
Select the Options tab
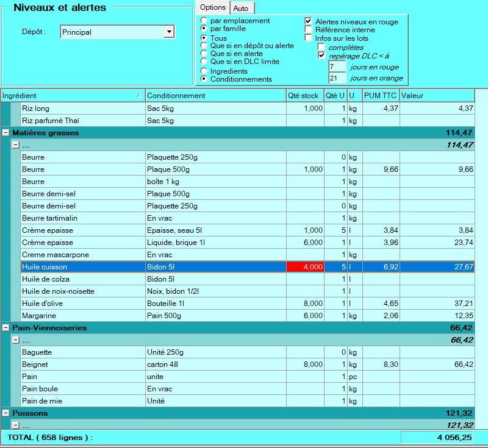coord(212,7)
